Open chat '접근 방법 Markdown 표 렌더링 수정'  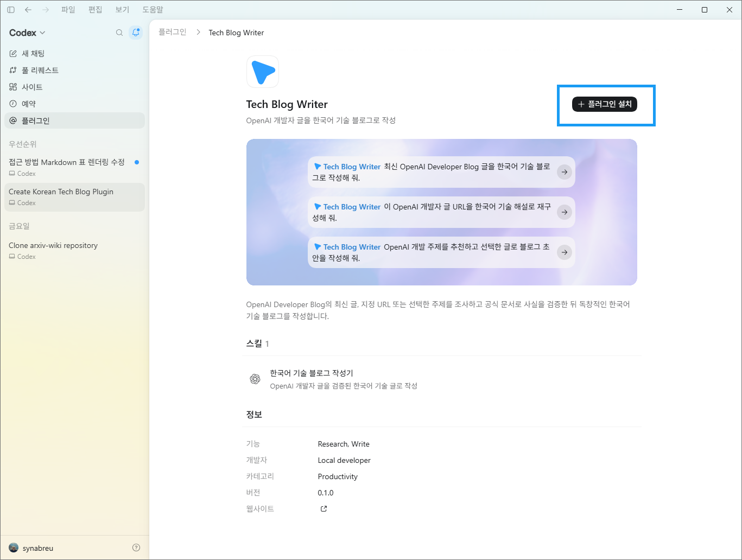tap(74, 167)
